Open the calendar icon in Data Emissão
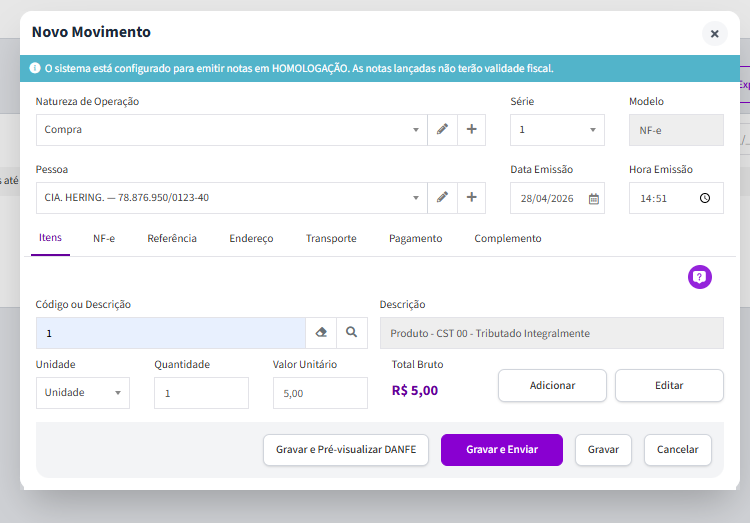The width and height of the screenshot is (750, 523). click(x=594, y=199)
